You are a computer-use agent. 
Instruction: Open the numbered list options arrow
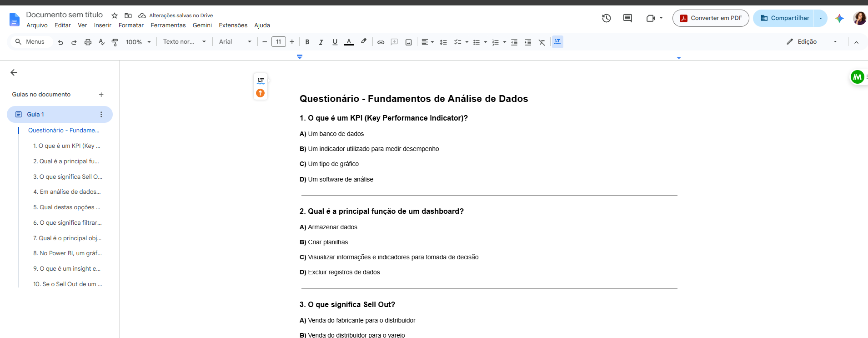pos(505,42)
